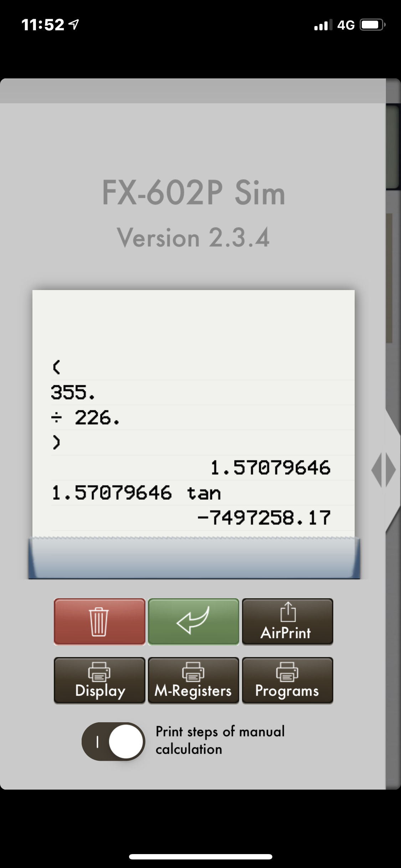
Task: Tap the Print steps of manual calculation label
Action: [x=220, y=740]
